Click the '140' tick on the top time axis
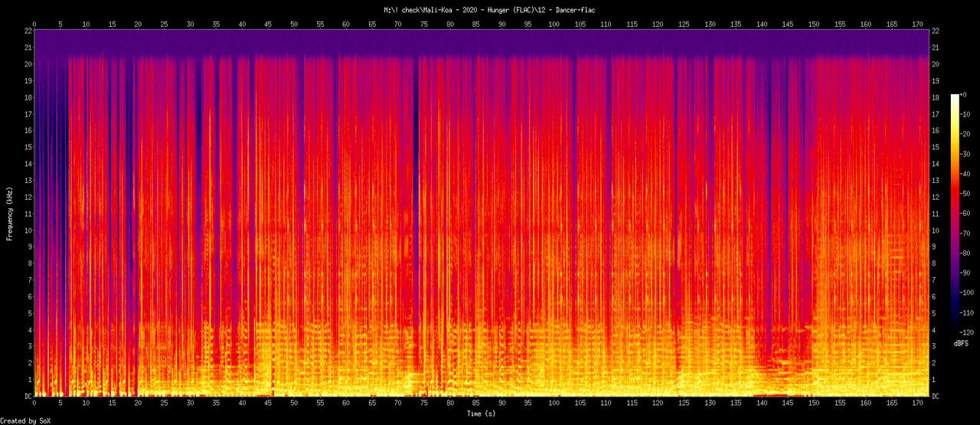Viewport: 980px width, 425px height. [762, 24]
